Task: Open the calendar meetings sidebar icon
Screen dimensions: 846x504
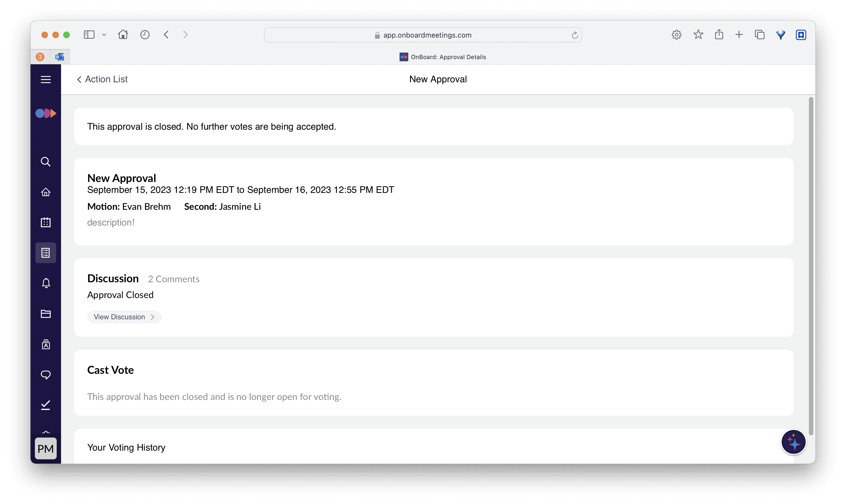Action: coord(46,223)
